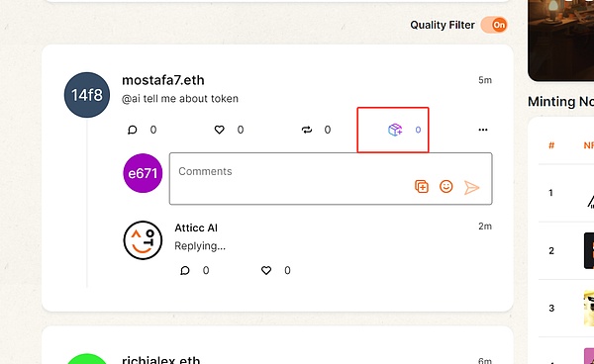Open the emoji picker smiley icon
The image size is (594, 364).
[446, 187]
